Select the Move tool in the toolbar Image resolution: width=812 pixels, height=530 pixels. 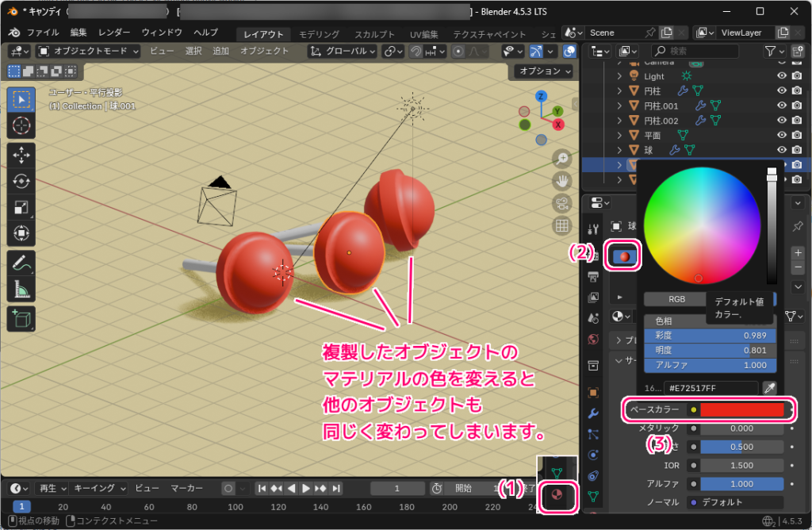21,155
